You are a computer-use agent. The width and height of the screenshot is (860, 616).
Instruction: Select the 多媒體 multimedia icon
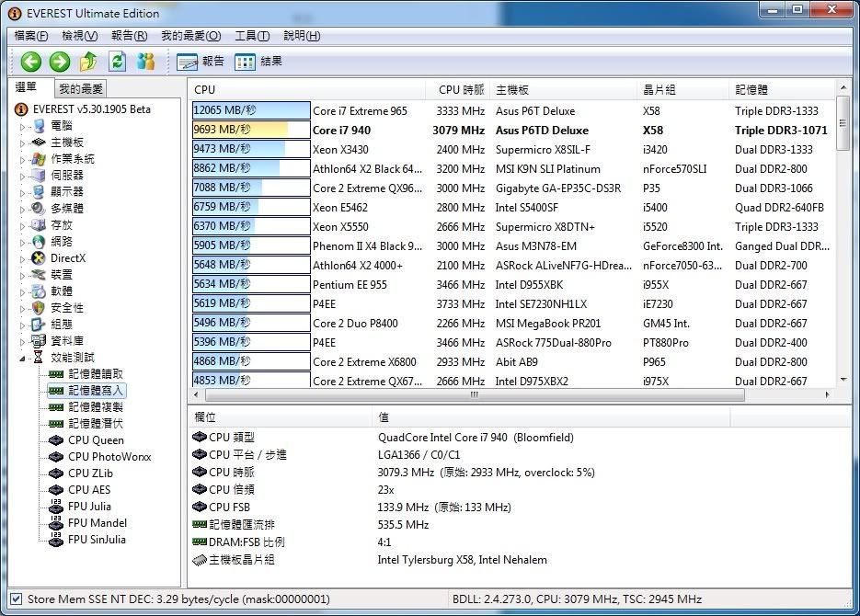click(39, 209)
